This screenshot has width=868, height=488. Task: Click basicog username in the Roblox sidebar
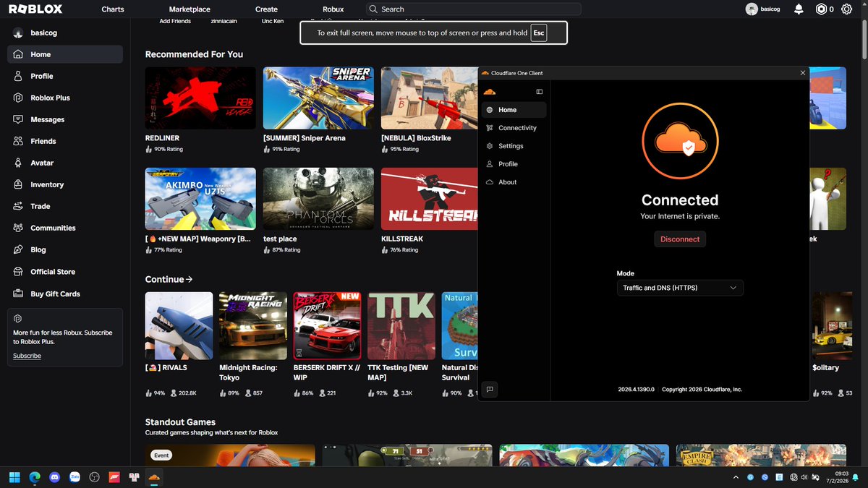[45, 33]
